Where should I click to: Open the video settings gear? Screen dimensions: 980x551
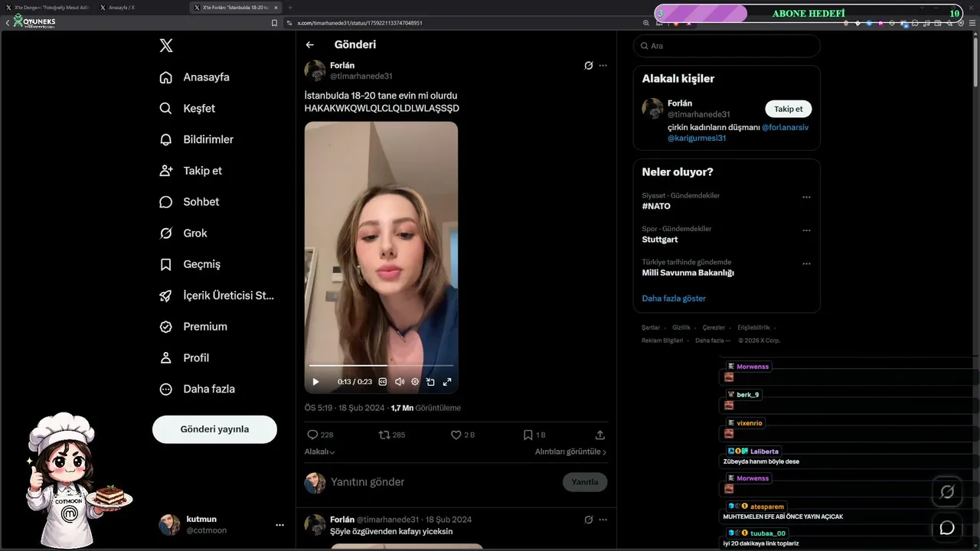click(415, 382)
